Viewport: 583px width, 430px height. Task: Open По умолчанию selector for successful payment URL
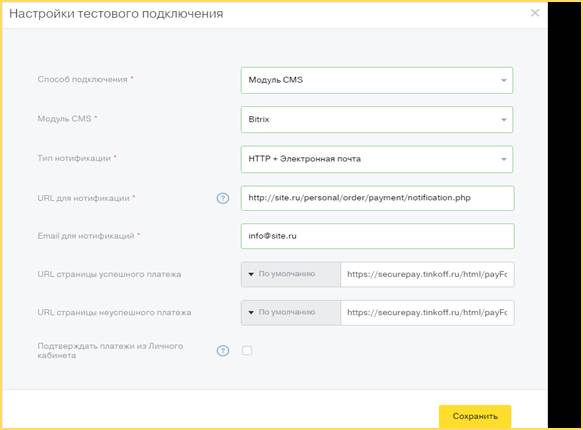[x=291, y=275]
